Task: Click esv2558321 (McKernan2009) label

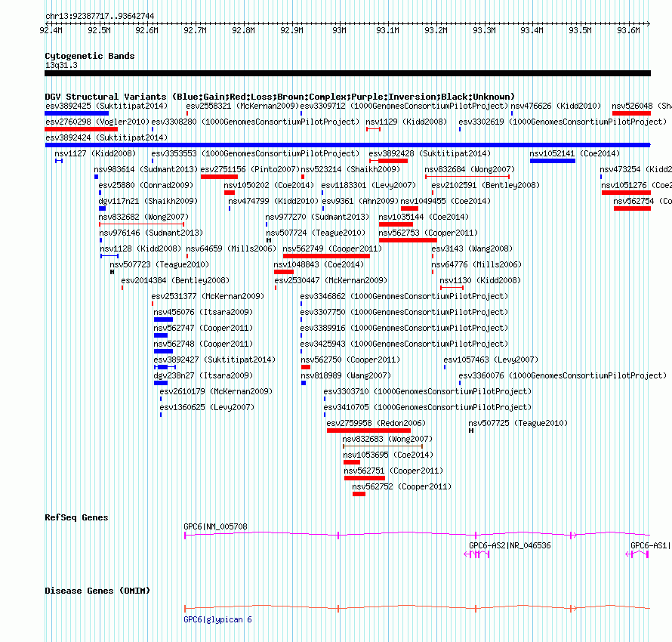Action: tap(242, 106)
